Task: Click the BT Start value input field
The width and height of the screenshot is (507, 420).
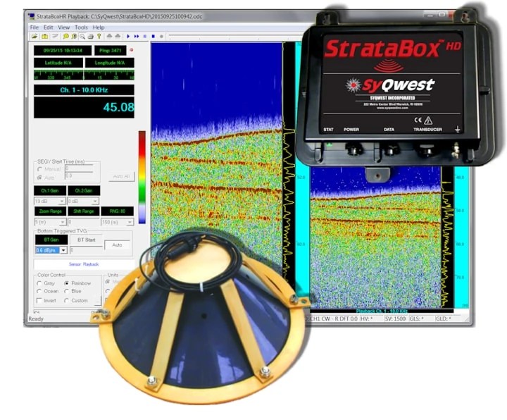Action: [x=86, y=250]
